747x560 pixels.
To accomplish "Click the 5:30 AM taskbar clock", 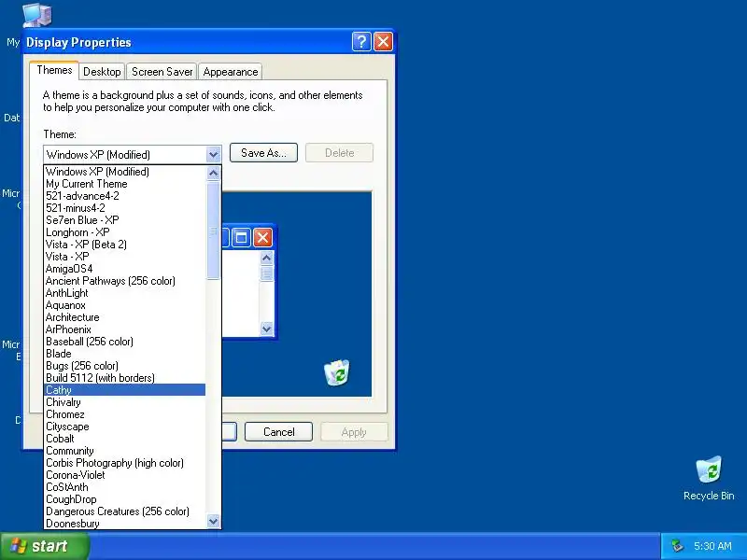I will tap(712, 546).
